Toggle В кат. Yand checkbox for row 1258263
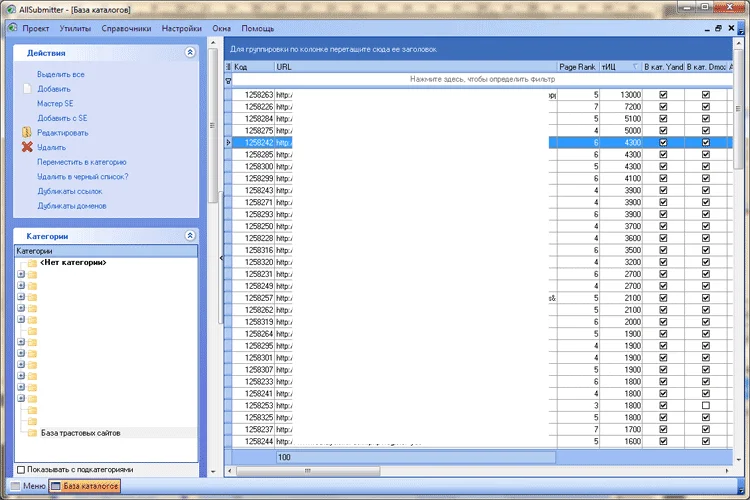This screenshot has width=750, height=500. coord(662,95)
